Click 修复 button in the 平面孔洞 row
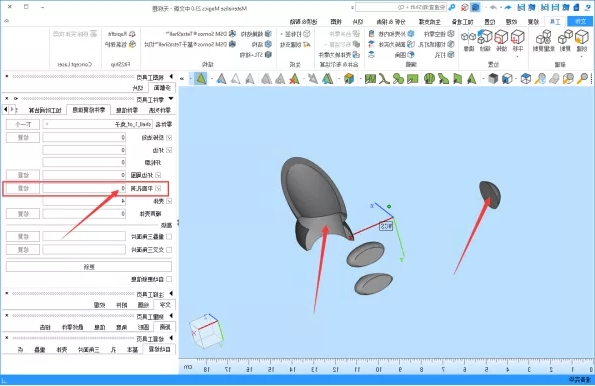 (x=23, y=188)
